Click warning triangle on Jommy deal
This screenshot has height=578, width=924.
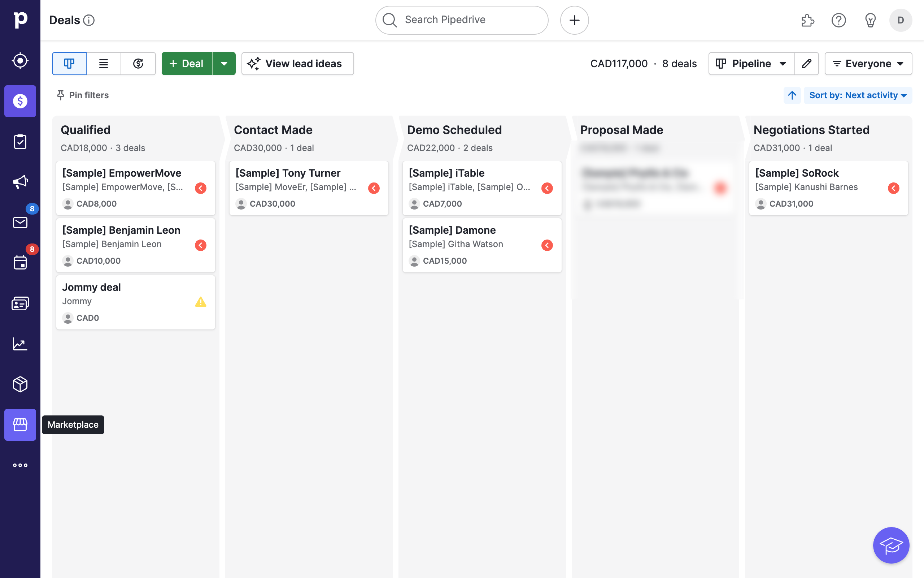pyautogui.click(x=200, y=302)
